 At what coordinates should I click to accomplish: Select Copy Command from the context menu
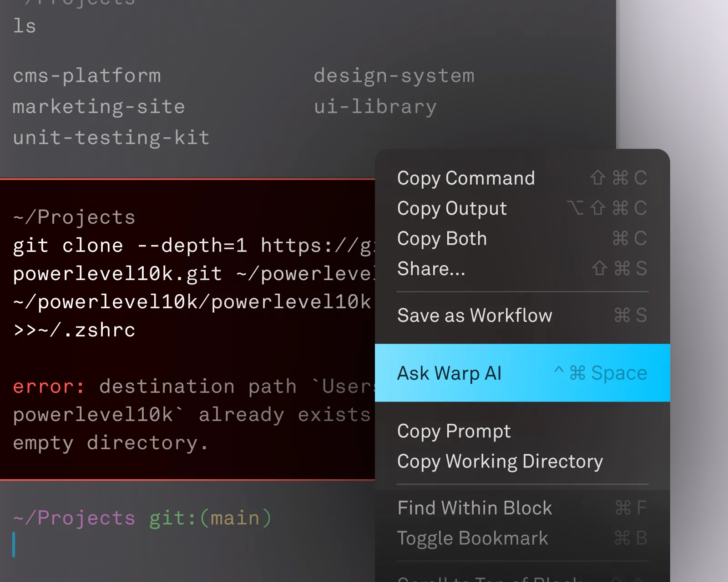(x=465, y=178)
